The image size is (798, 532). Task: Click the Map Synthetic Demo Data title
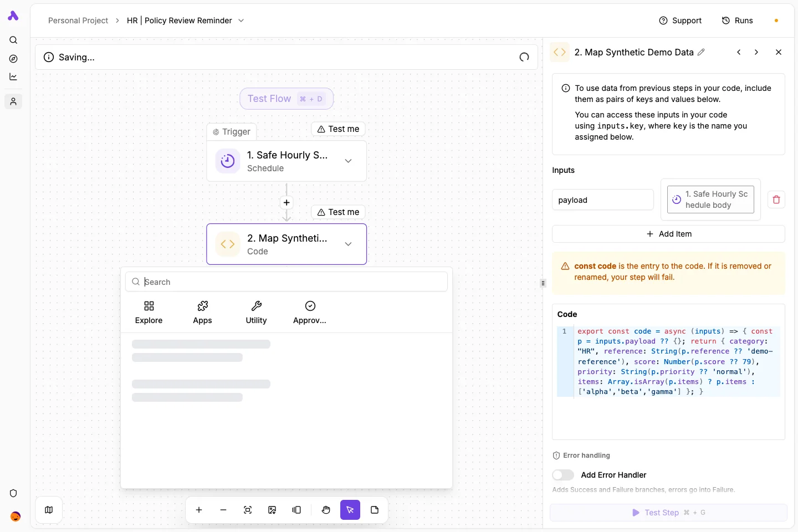click(x=634, y=52)
